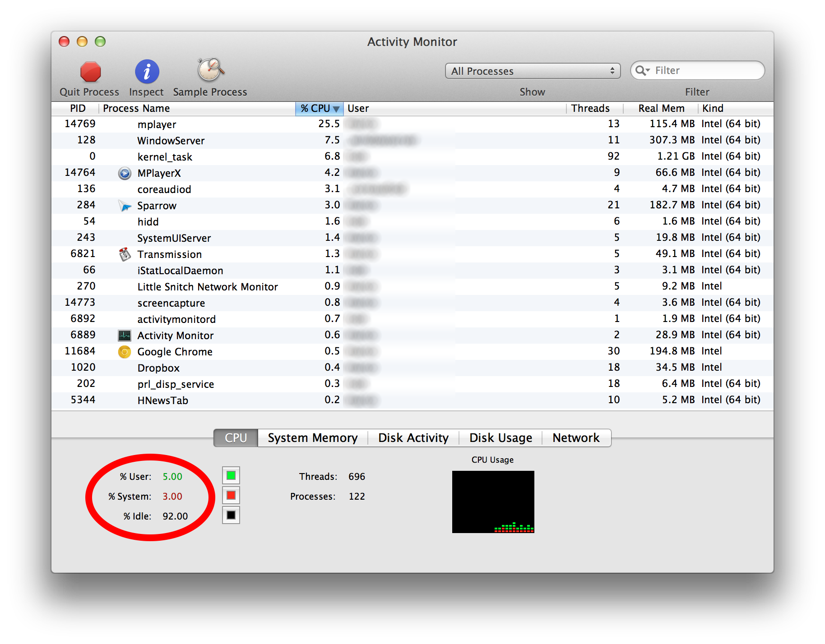This screenshot has width=825, height=644.
Task: Open the Disk Usage tab
Action: [x=501, y=438]
